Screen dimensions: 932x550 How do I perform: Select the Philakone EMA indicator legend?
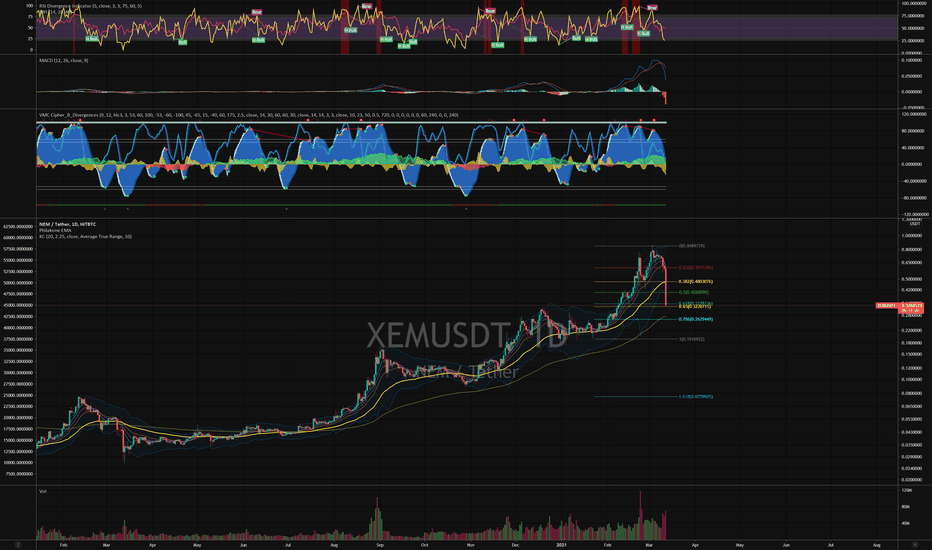tap(55, 230)
